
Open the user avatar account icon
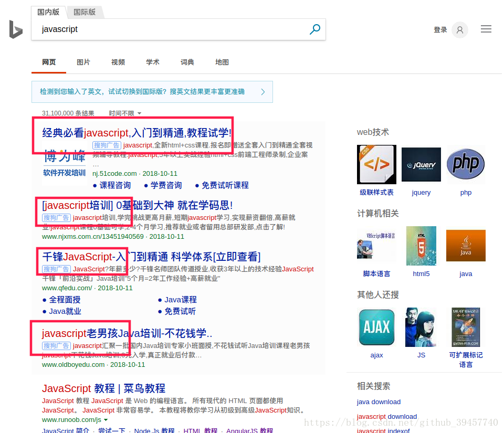460,30
